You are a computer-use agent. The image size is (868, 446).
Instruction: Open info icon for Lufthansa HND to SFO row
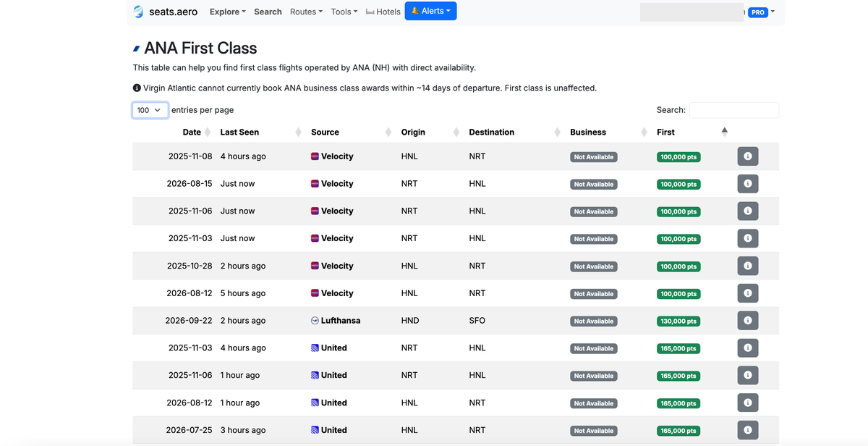click(x=747, y=321)
